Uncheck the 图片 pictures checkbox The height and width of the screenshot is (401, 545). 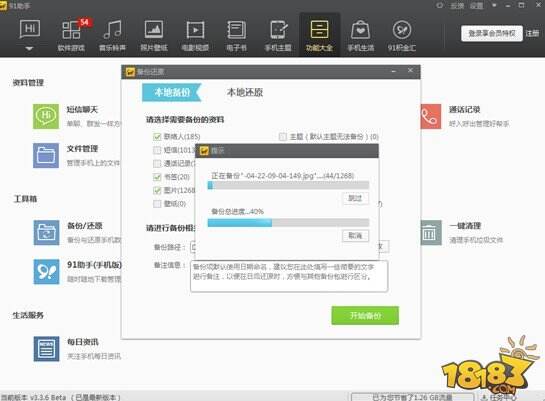click(x=157, y=190)
